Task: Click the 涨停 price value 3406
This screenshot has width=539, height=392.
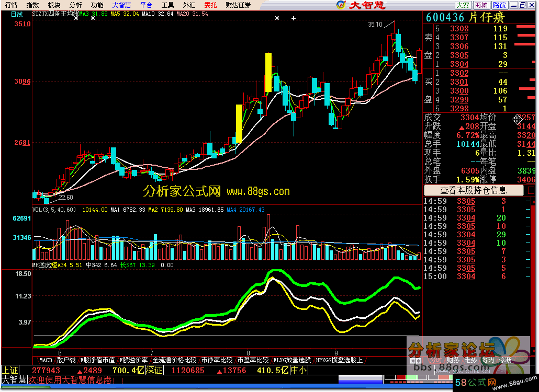Action: click(x=526, y=179)
